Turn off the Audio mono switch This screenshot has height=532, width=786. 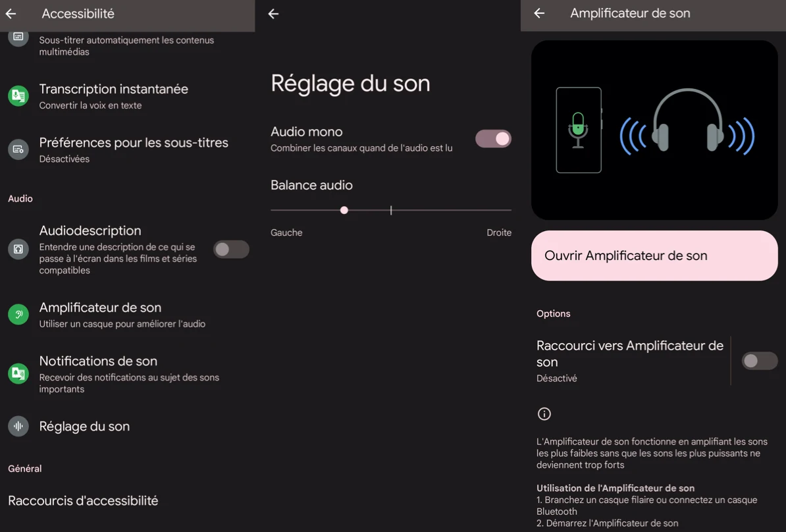click(x=493, y=139)
